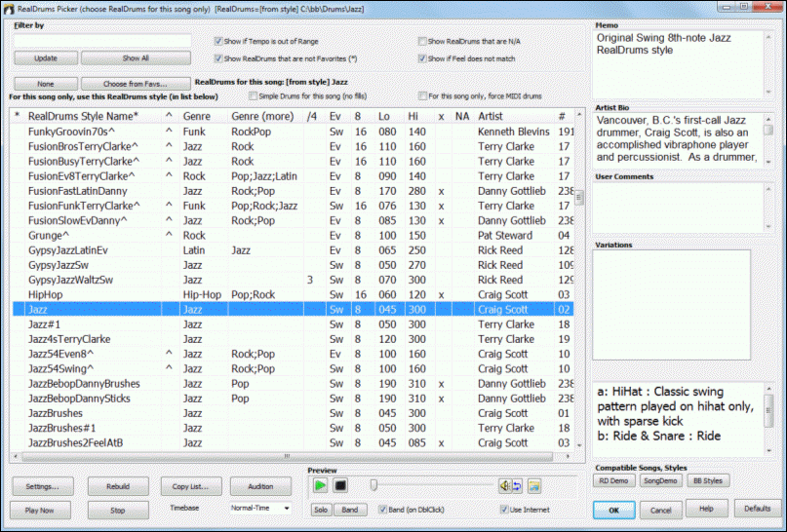Viewport: 787px width, 532px height.
Task: Click the preview speaker volume icon
Action: coord(504,485)
